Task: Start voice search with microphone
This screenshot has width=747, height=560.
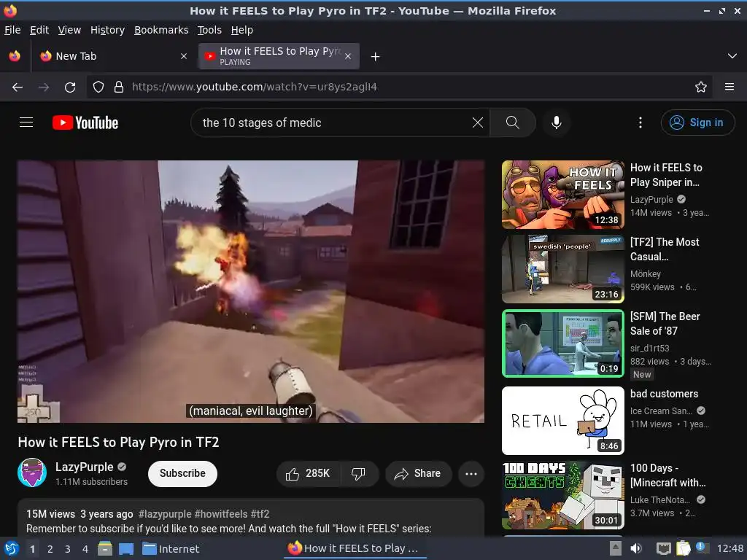Action: click(x=556, y=122)
